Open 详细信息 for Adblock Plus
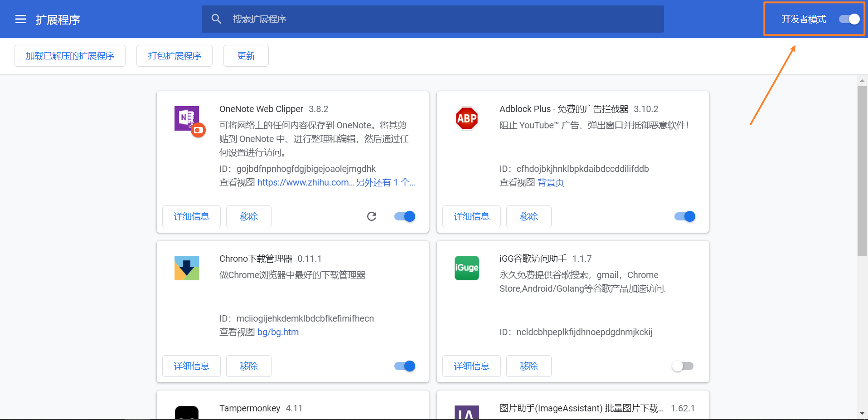This screenshot has height=420, width=868. [471, 216]
